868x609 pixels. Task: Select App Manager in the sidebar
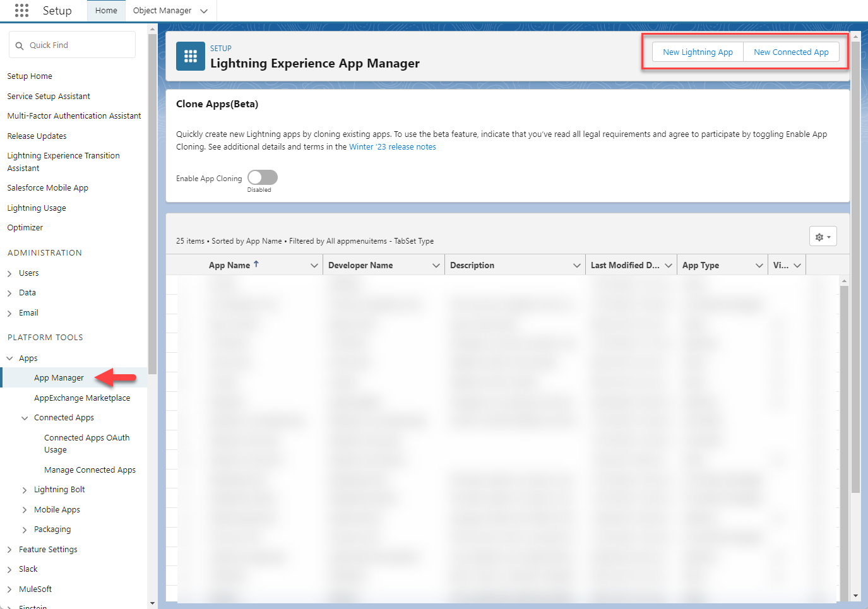pyautogui.click(x=59, y=378)
